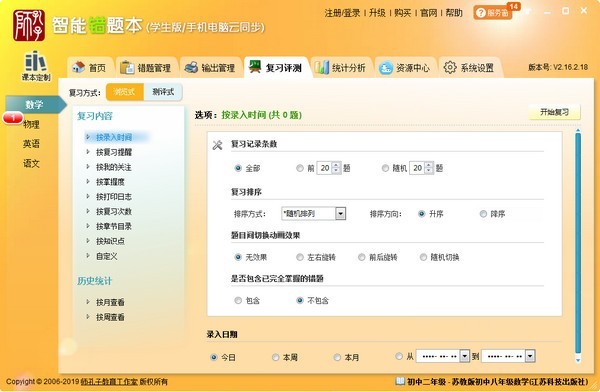Select the 前 20 题 radio option
The height and width of the screenshot is (392, 600).
(x=300, y=168)
